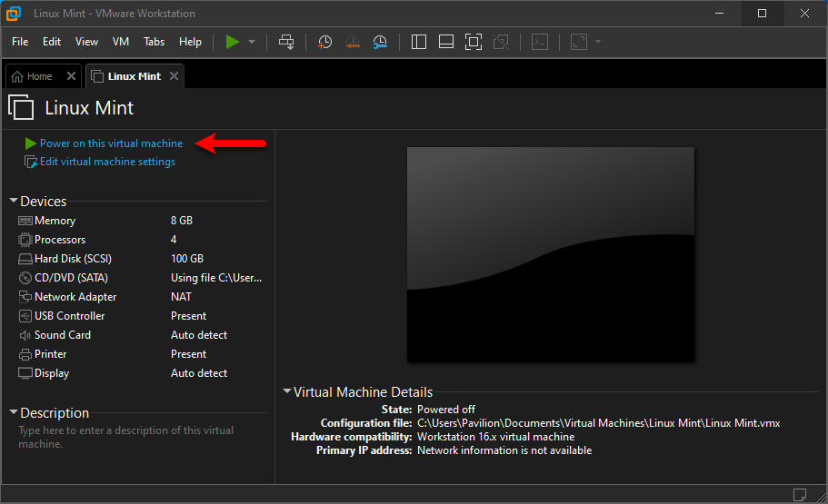Click the 'Powered off' state text

pos(446,410)
